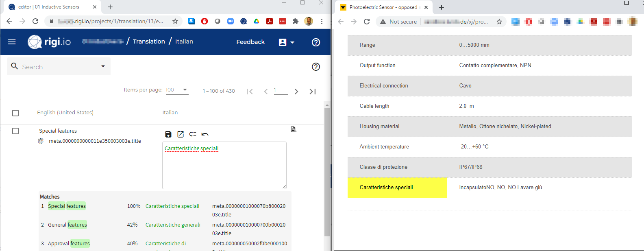The image size is (644, 251).
Task: Expand the search options dropdown arrow
Action: coord(103,66)
